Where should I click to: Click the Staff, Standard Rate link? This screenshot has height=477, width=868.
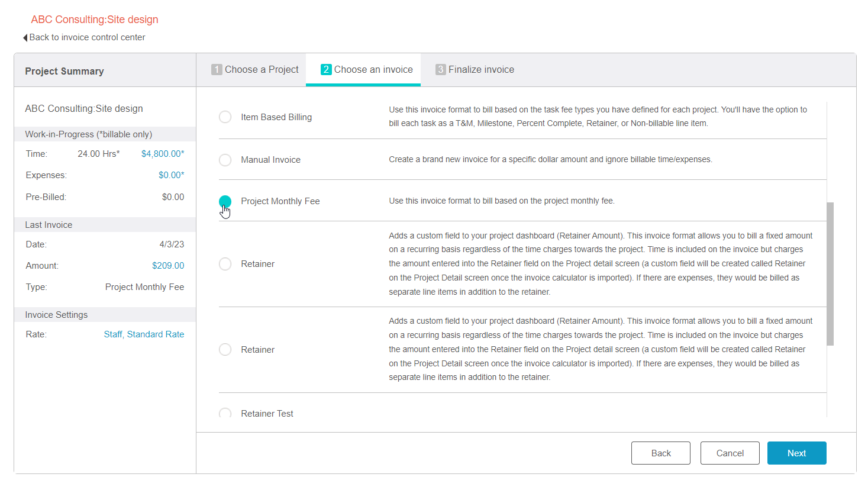click(x=144, y=334)
